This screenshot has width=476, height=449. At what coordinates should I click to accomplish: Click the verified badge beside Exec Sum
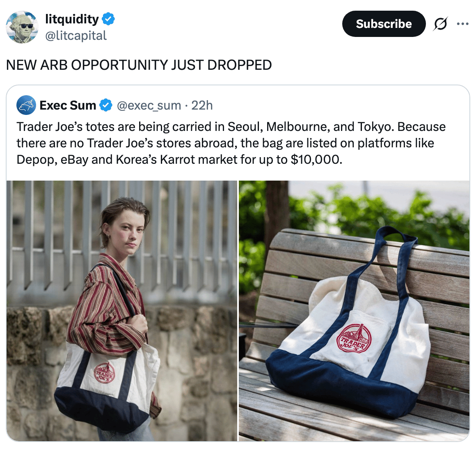[x=106, y=105]
